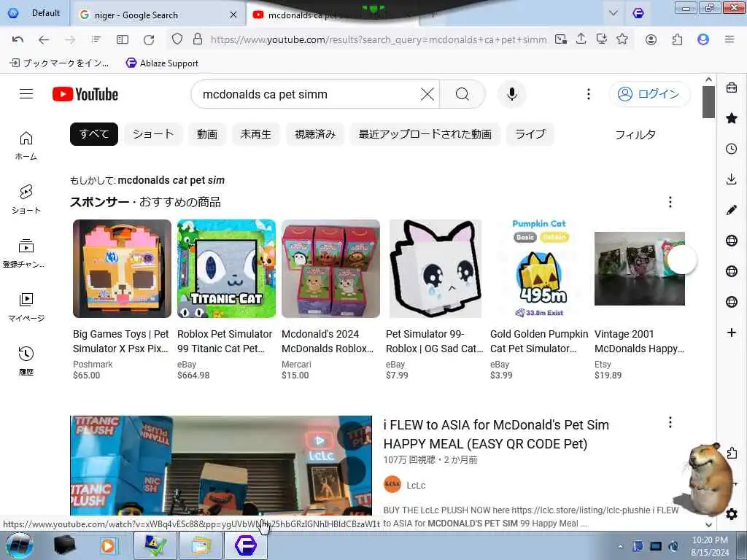Select the 動画 filter chip

pyautogui.click(x=207, y=134)
